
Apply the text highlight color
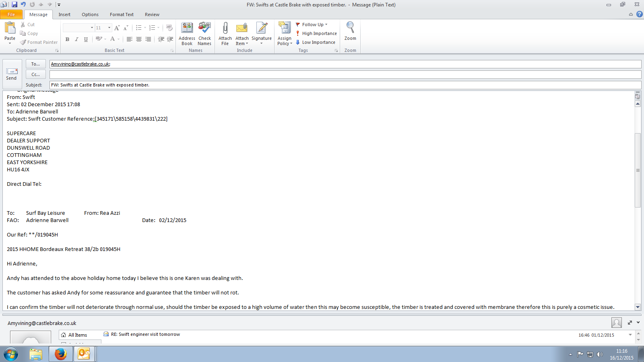click(99, 39)
